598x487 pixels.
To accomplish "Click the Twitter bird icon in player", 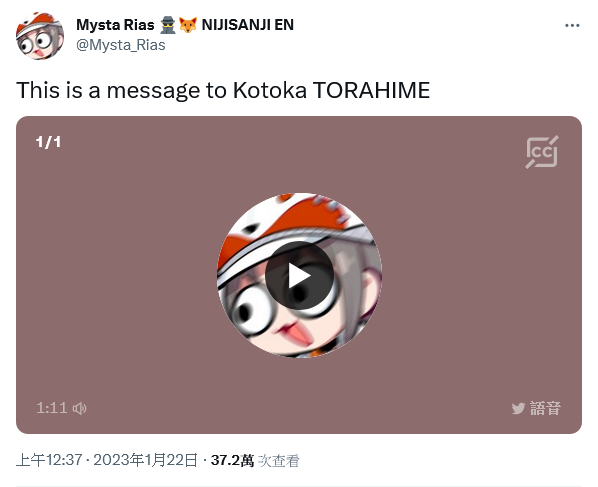I will pos(518,408).
